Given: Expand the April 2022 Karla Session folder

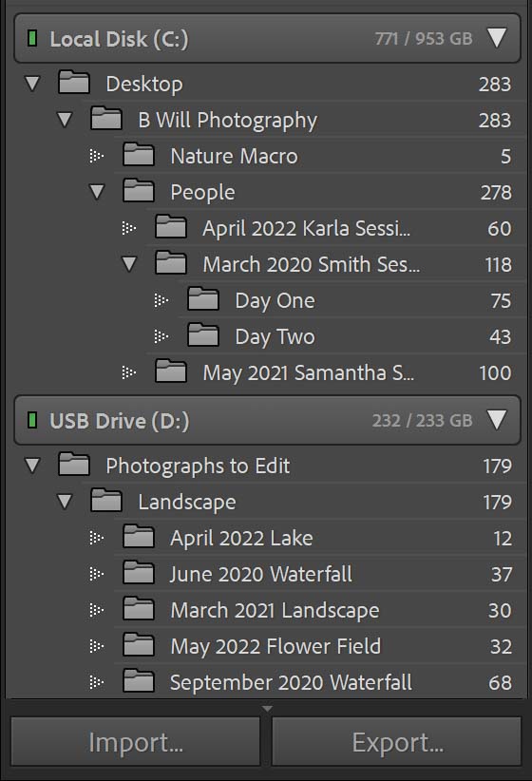Looking at the screenshot, I should tap(129, 228).
